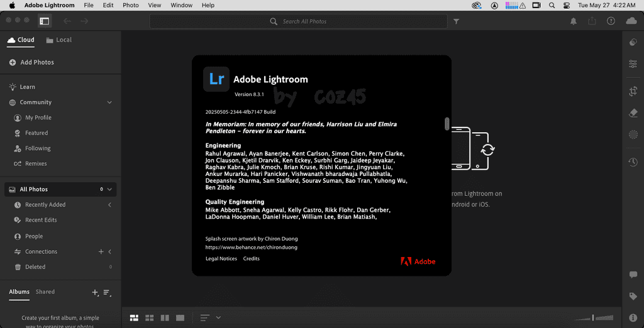
Task: Click the share export icon
Action: pyautogui.click(x=591, y=21)
